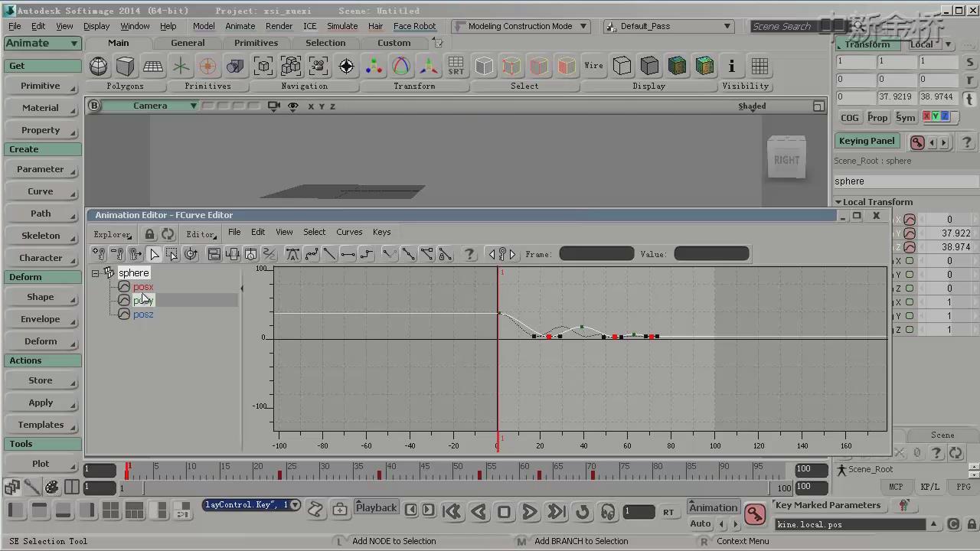This screenshot has height=551, width=980.
Task: Toggle the COG transform option
Action: [850, 118]
